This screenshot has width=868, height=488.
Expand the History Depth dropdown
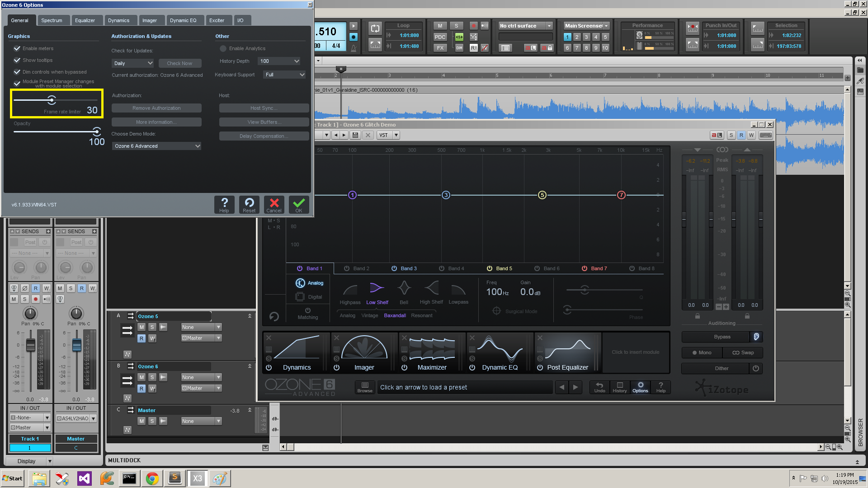[x=279, y=61]
